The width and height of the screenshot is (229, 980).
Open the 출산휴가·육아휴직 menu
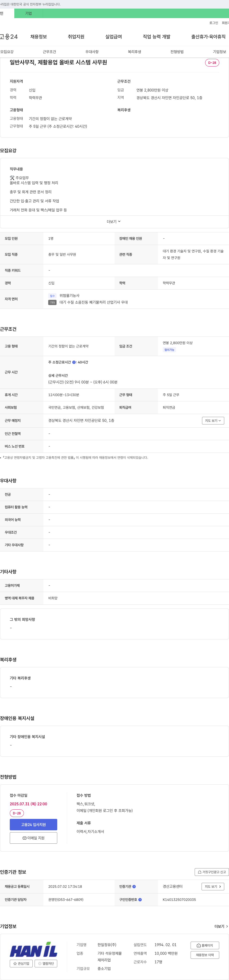(208, 36)
